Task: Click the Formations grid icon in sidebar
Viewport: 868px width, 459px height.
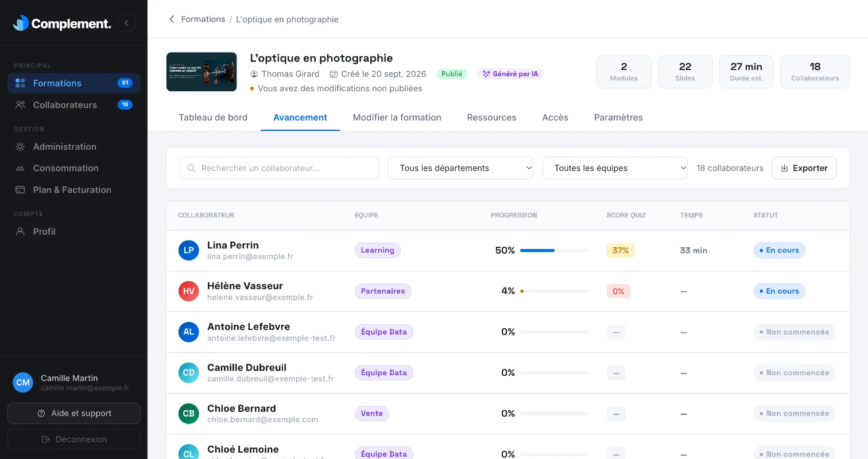Action: pyautogui.click(x=20, y=83)
